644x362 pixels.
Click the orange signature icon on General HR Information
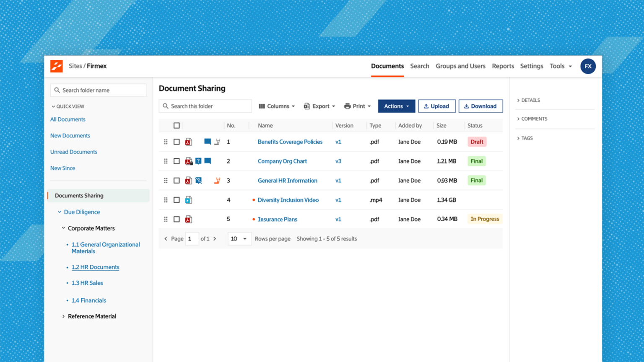point(217,180)
